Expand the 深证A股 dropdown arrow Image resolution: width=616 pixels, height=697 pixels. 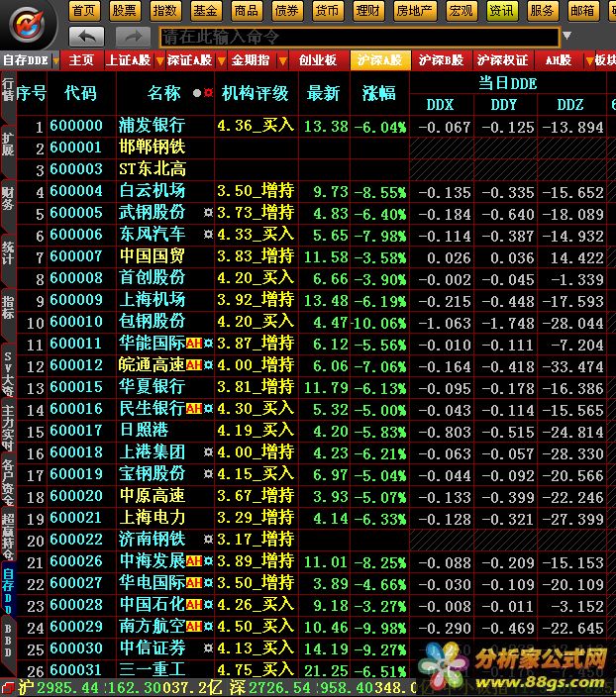pos(221,61)
